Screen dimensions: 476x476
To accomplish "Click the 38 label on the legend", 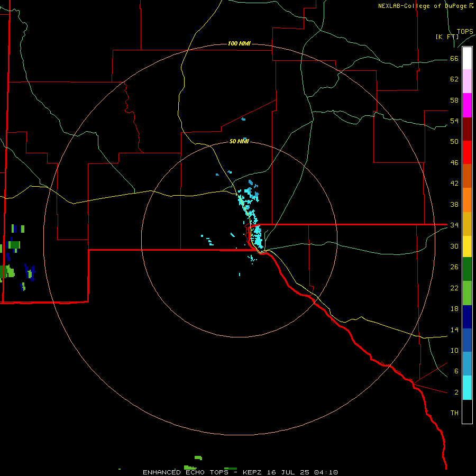I will pos(454,204).
